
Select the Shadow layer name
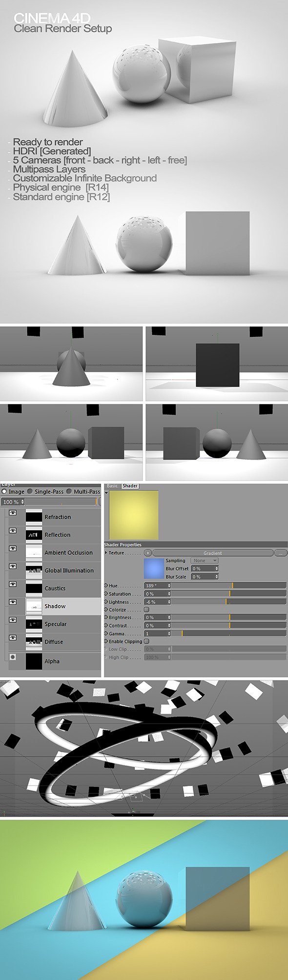tap(55, 606)
